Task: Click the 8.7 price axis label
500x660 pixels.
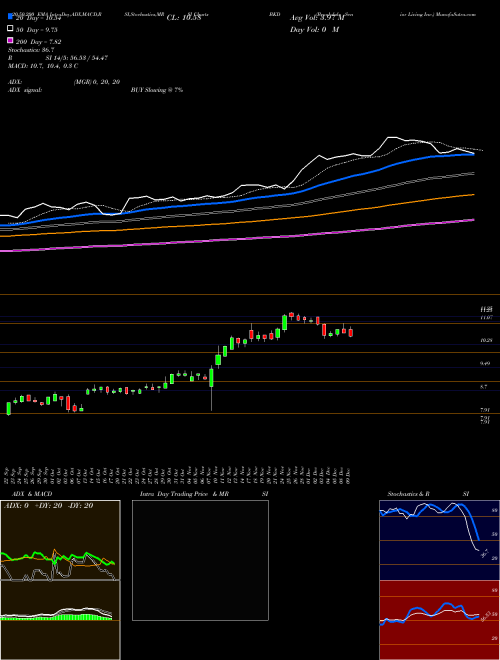Action: (x=484, y=386)
